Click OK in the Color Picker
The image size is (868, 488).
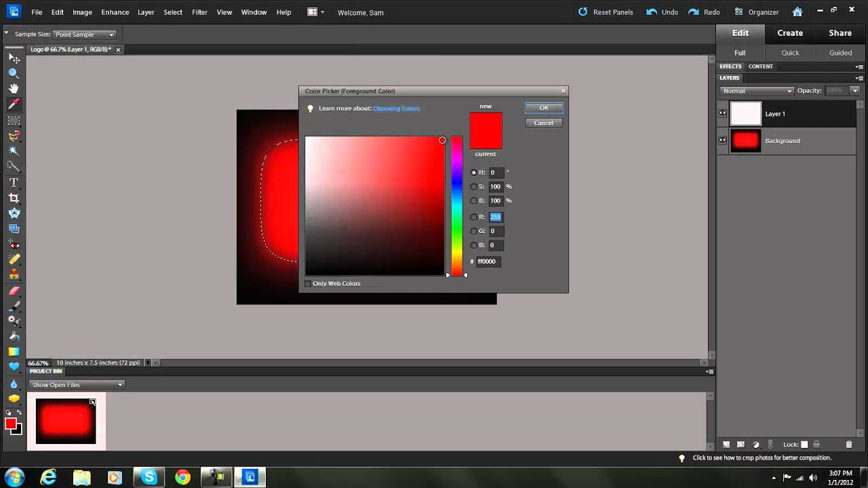coord(543,108)
